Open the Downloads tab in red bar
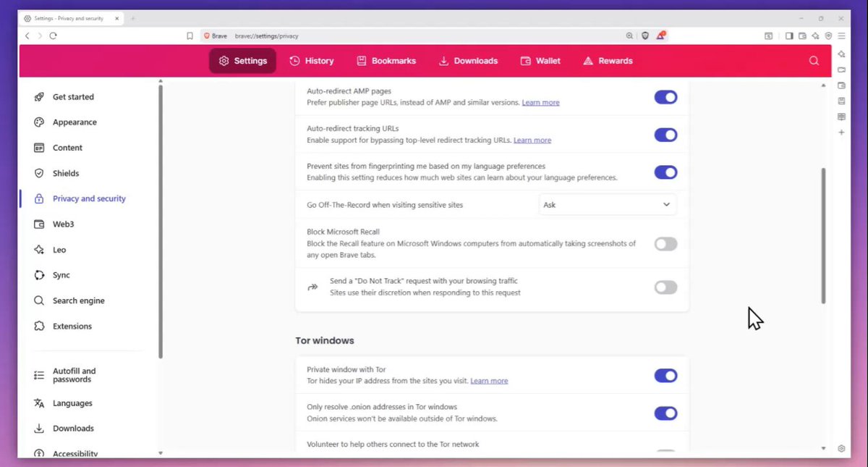Screen dimensions: 868x467 click(468, 61)
